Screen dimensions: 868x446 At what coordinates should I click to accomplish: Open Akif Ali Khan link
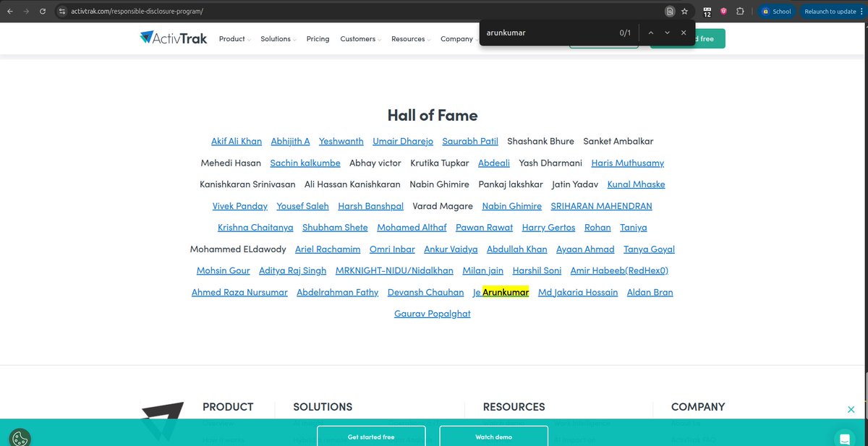tap(237, 142)
